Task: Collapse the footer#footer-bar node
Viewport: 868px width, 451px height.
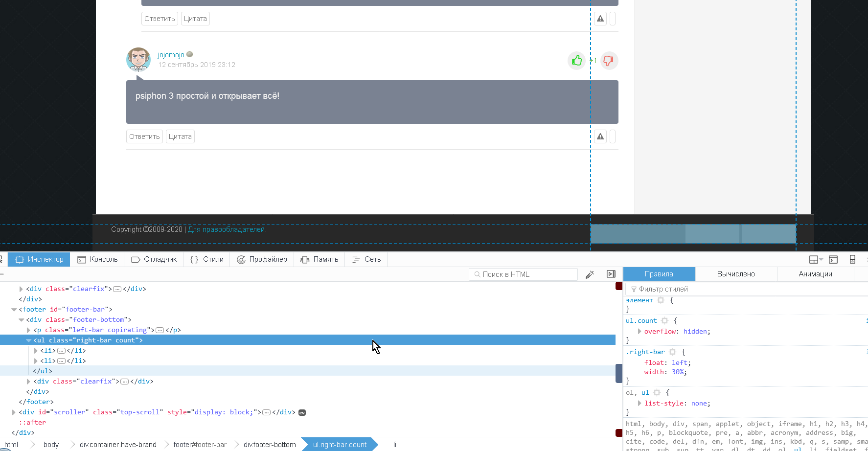Action: click(x=14, y=310)
